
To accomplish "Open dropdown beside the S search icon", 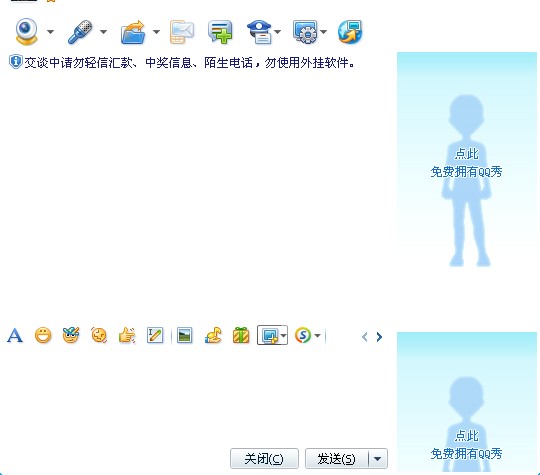I will click(318, 335).
